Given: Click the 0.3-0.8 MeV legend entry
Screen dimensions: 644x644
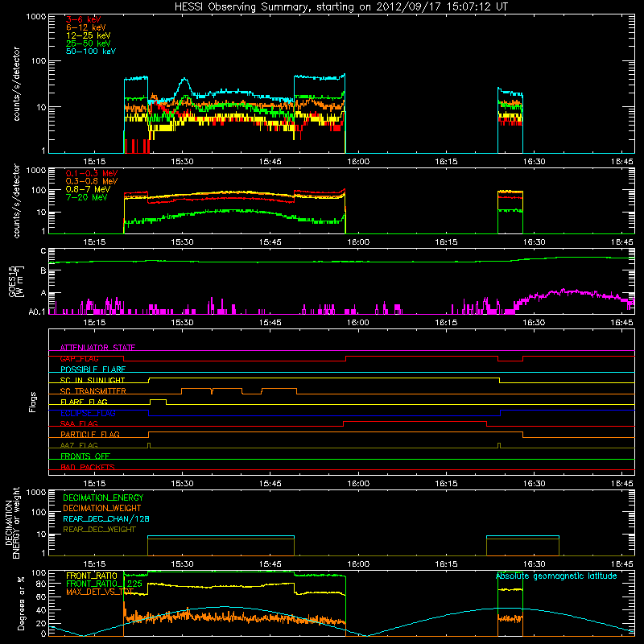Looking at the screenshot, I should [x=92, y=181].
